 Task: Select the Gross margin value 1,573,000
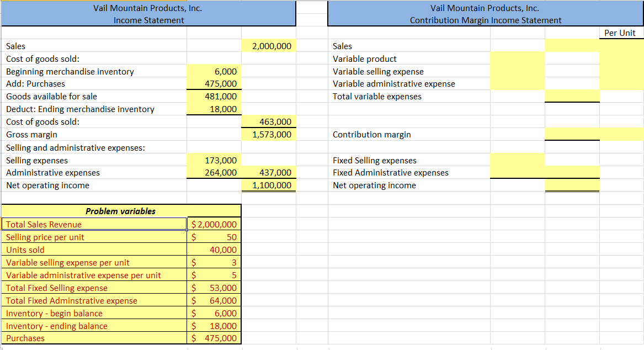pos(269,135)
